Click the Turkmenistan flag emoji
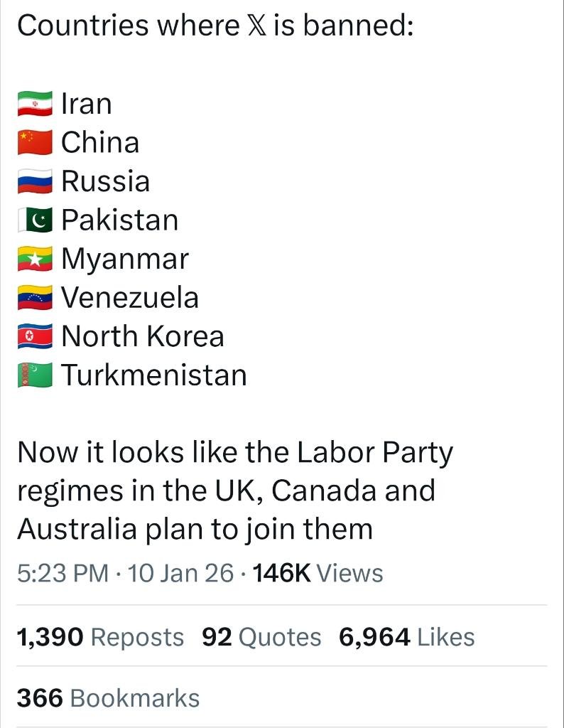Image resolution: width=564 pixels, height=728 pixels. coord(36,375)
